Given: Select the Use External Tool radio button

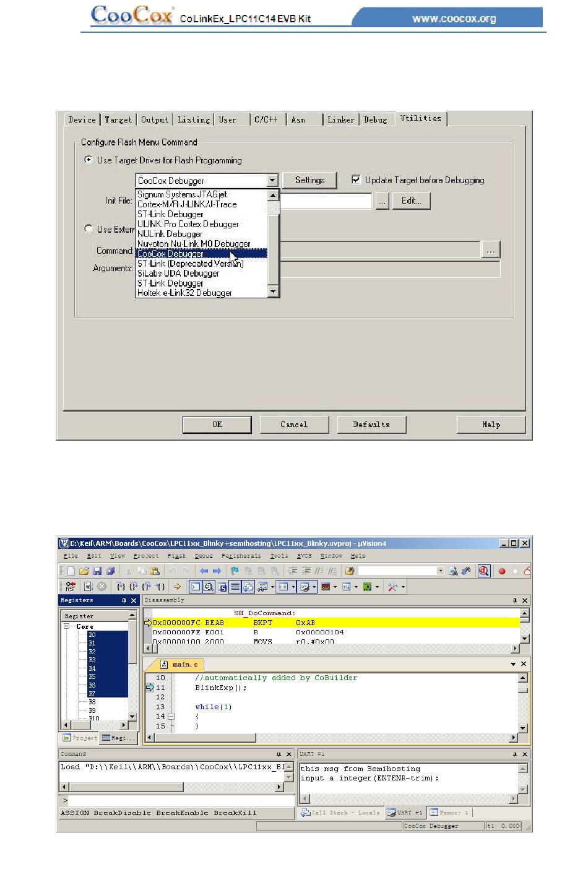Looking at the screenshot, I should [88, 229].
